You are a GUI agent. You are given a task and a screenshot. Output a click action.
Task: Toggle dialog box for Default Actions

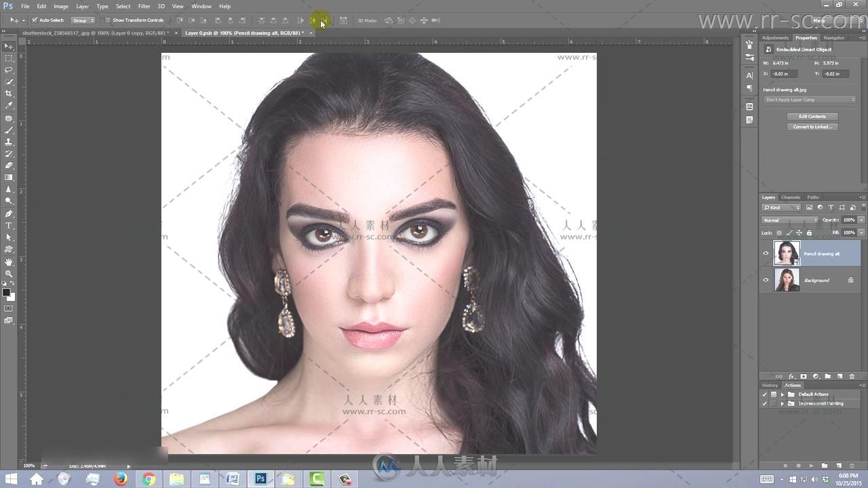point(774,394)
